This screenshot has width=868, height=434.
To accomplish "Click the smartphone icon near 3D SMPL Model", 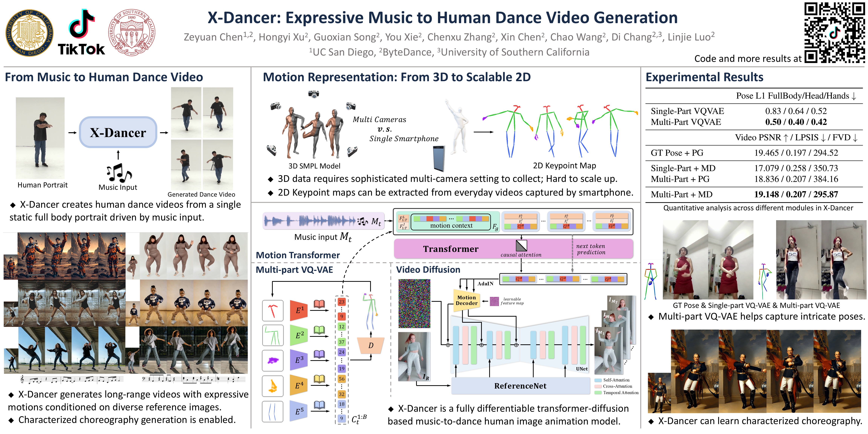I will [x=439, y=158].
